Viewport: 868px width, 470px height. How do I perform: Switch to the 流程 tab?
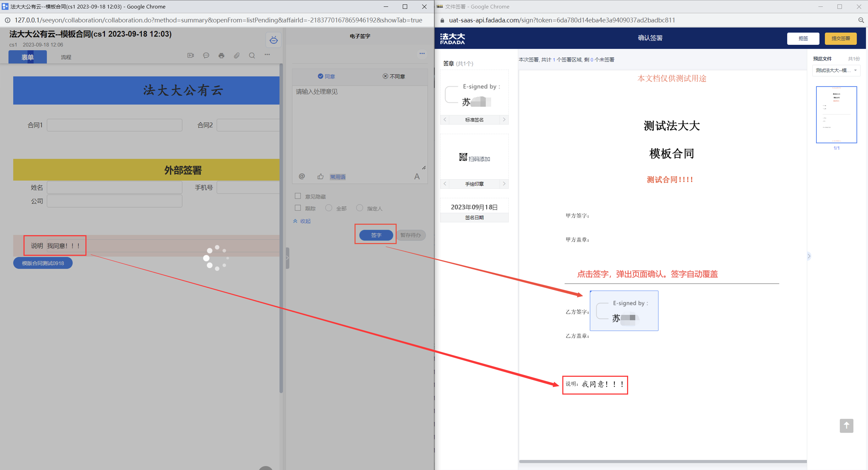pyautogui.click(x=66, y=57)
